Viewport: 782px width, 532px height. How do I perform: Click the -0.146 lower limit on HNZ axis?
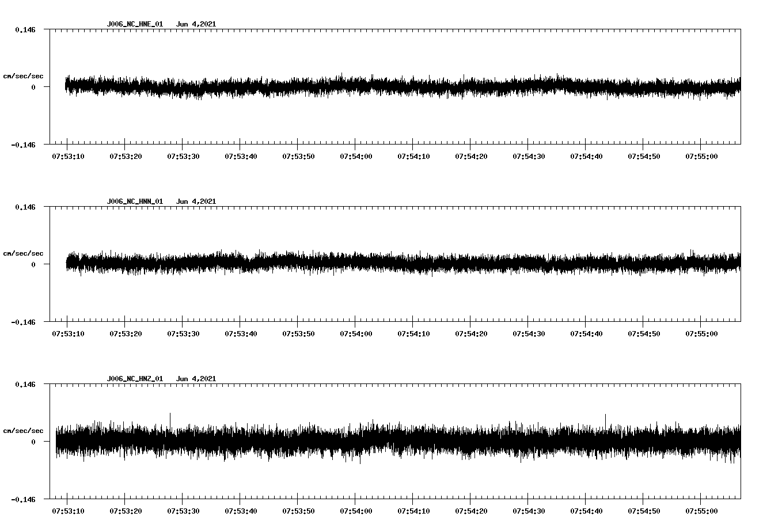click(x=23, y=499)
